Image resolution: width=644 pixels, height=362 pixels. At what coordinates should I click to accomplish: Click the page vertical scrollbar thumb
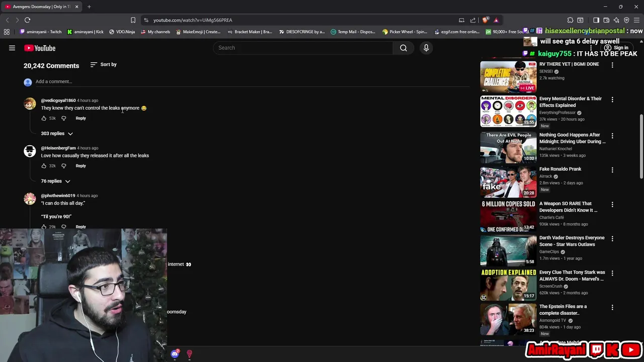point(641,146)
